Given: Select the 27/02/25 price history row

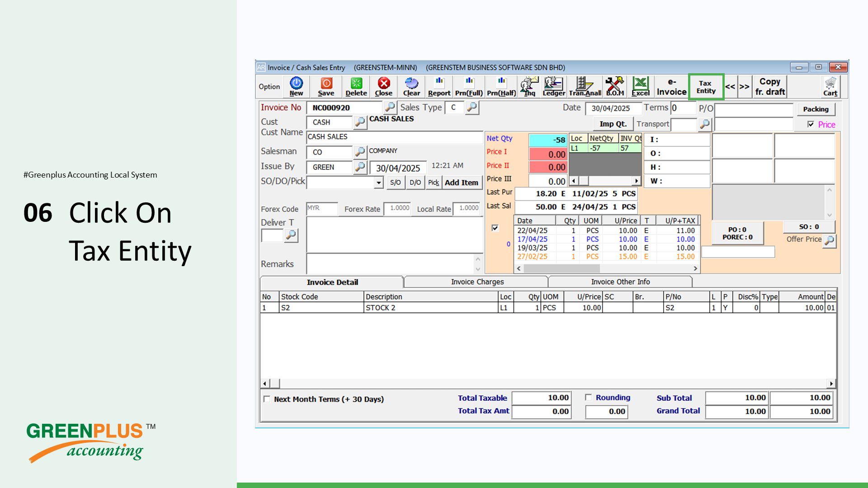Looking at the screenshot, I should point(607,257).
